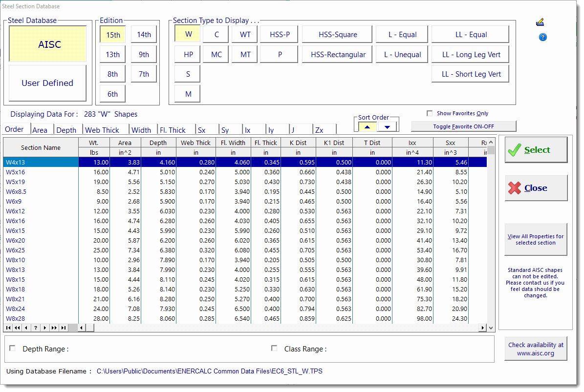Display L - Unequal angle sections
Viewport: 584px width, 392px height.
click(x=402, y=54)
